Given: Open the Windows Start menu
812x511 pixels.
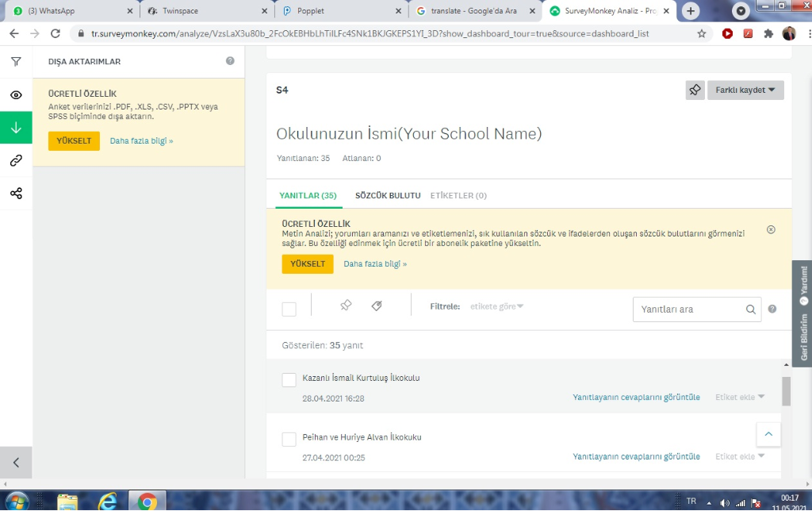Looking at the screenshot, I should [17, 501].
